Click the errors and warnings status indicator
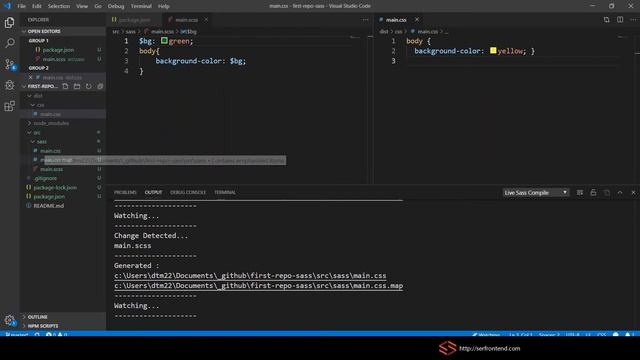This screenshot has height=360, width=640. [56, 335]
